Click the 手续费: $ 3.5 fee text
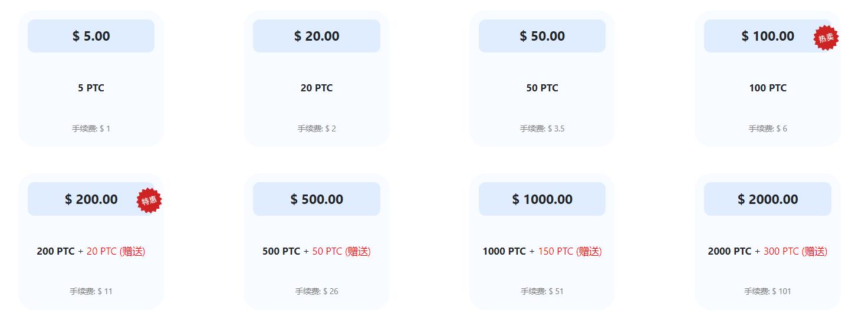This screenshot has height=323, width=868. pos(541,128)
